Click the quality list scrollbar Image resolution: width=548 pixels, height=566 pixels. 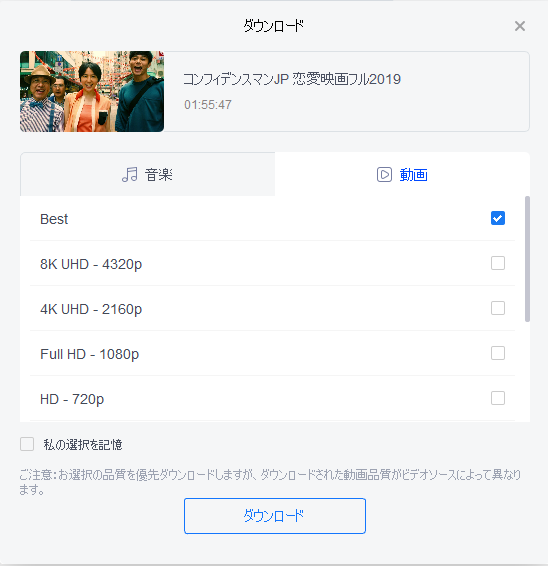pos(527,258)
